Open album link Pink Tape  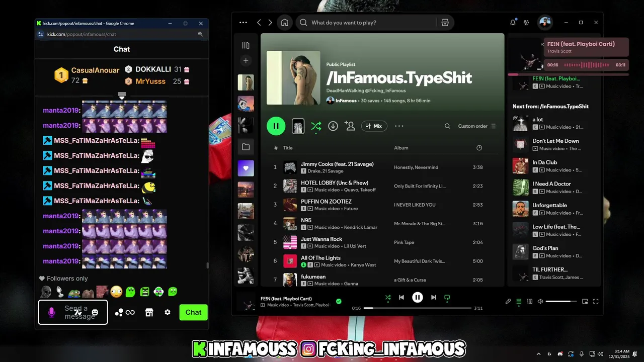point(404,242)
